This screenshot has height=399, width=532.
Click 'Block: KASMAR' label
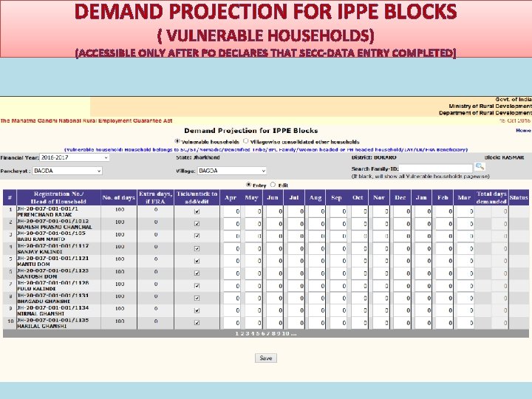pyautogui.click(x=504, y=157)
